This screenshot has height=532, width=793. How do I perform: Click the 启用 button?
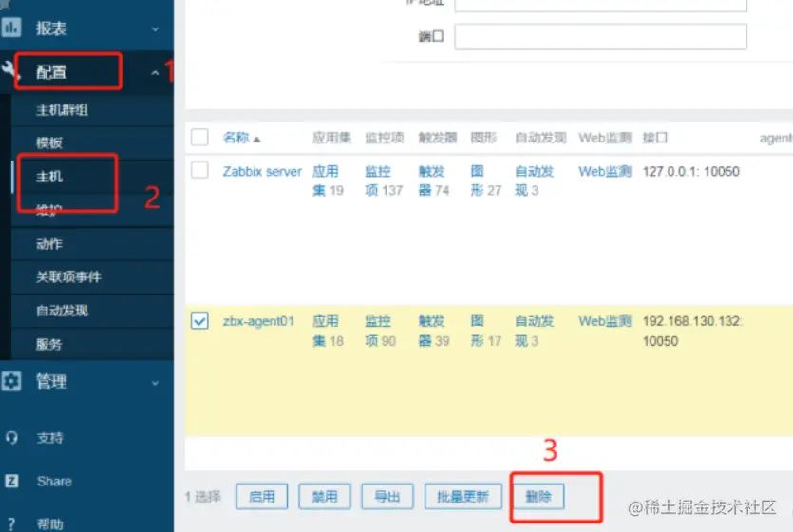(x=262, y=496)
